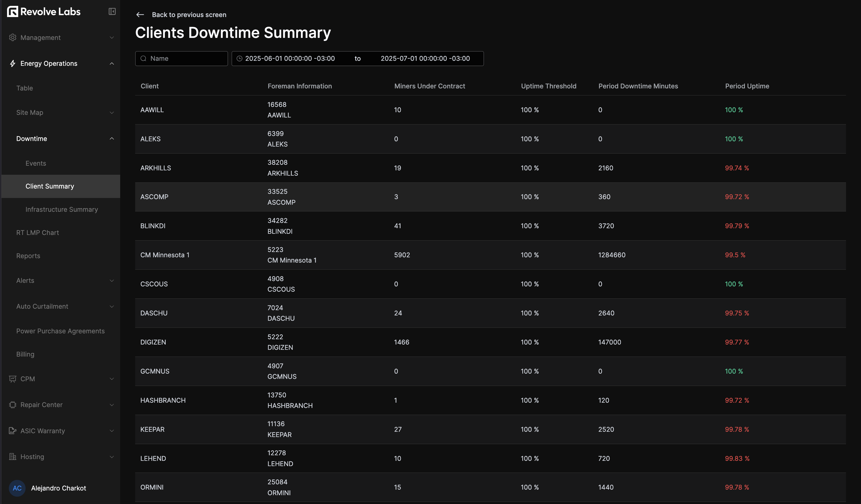Click the Revolve Labs logo
The width and height of the screenshot is (861, 504).
pos(43,11)
